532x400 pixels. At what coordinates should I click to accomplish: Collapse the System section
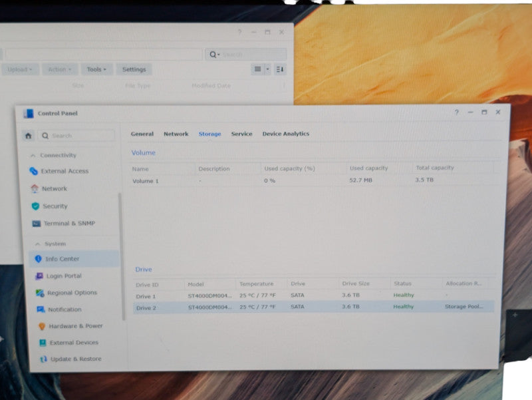(x=38, y=244)
